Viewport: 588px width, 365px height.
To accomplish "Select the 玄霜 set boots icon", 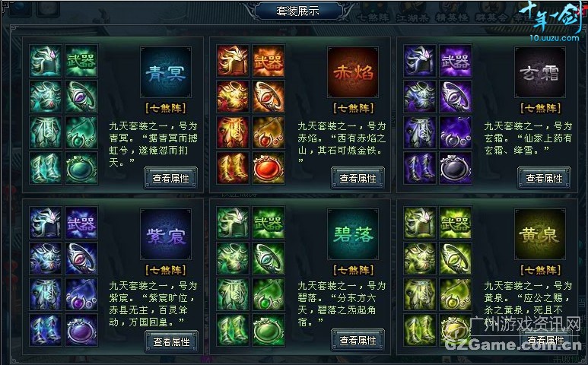I will click(420, 168).
